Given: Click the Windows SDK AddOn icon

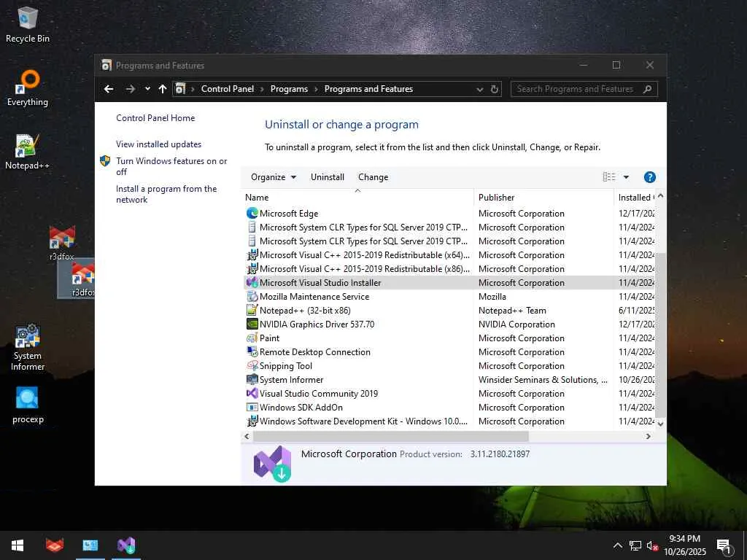Looking at the screenshot, I should (x=252, y=407).
